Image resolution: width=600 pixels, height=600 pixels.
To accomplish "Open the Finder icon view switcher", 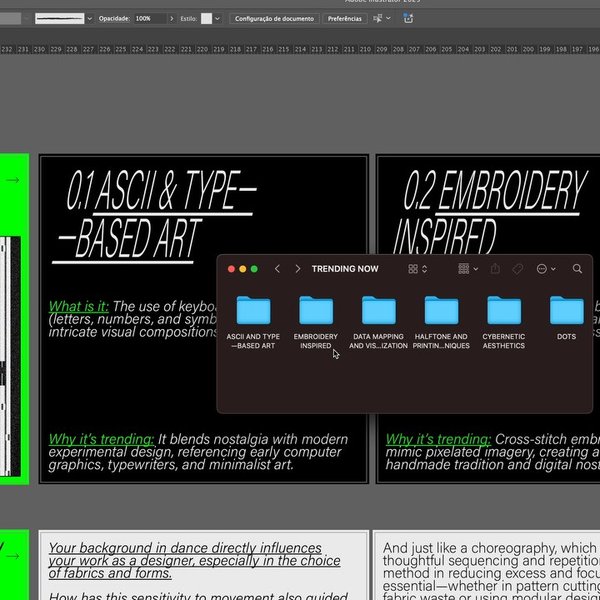I will click(417, 269).
